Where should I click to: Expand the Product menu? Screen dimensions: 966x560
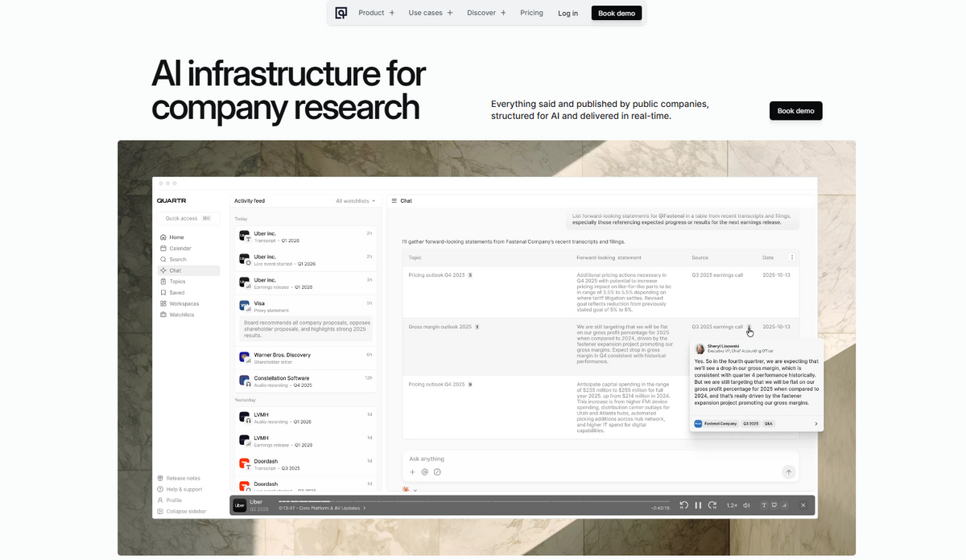click(377, 13)
